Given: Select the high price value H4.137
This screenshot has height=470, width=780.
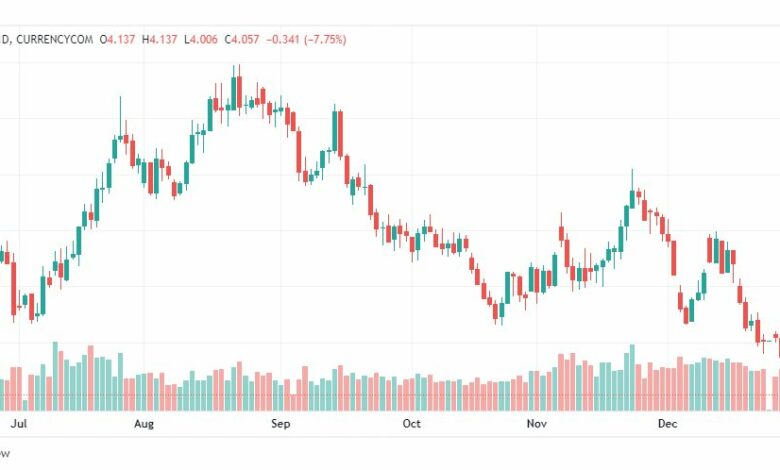Looking at the screenshot, I should coord(160,39).
